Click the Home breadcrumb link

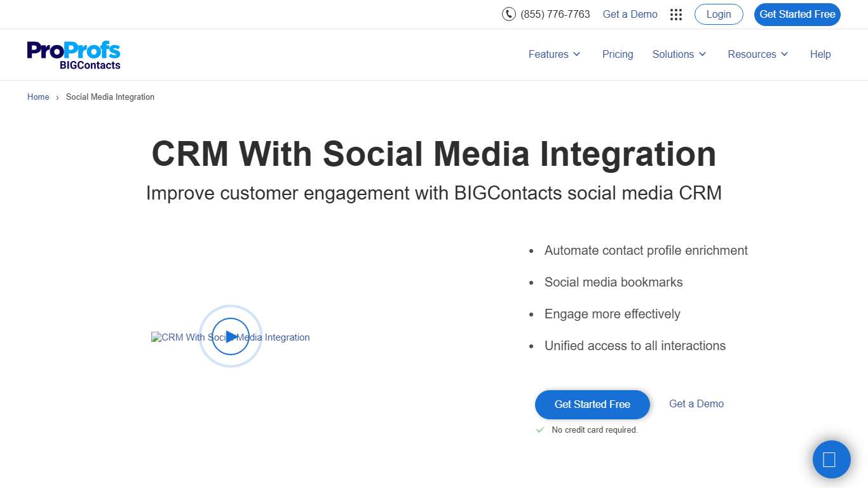(x=37, y=97)
